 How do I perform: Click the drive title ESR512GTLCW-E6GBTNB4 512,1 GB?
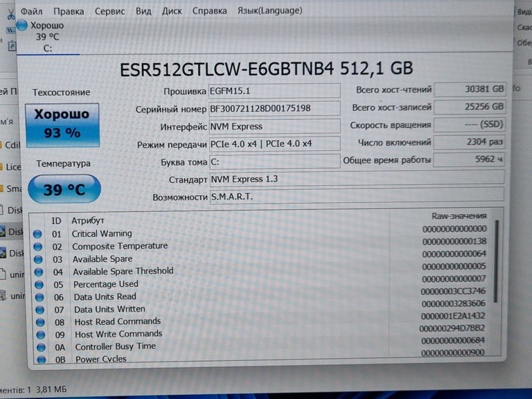point(266,69)
